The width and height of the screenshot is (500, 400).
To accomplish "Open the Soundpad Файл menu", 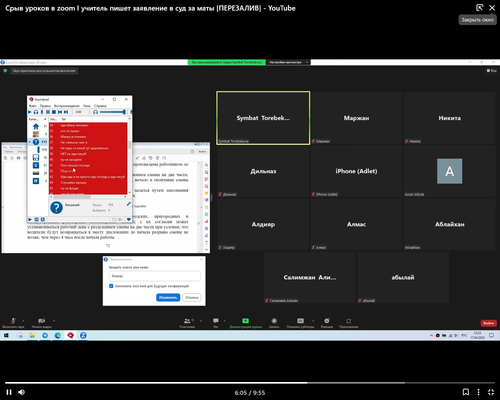I will pos(33,106).
